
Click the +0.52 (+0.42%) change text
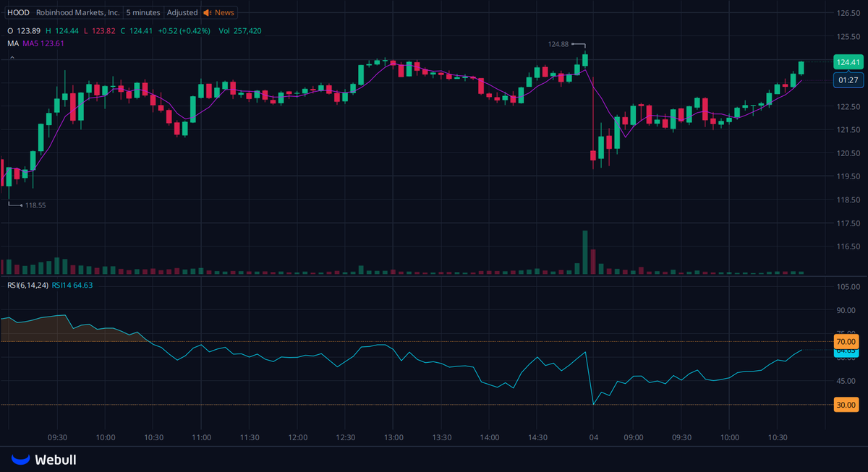(184, 31)
